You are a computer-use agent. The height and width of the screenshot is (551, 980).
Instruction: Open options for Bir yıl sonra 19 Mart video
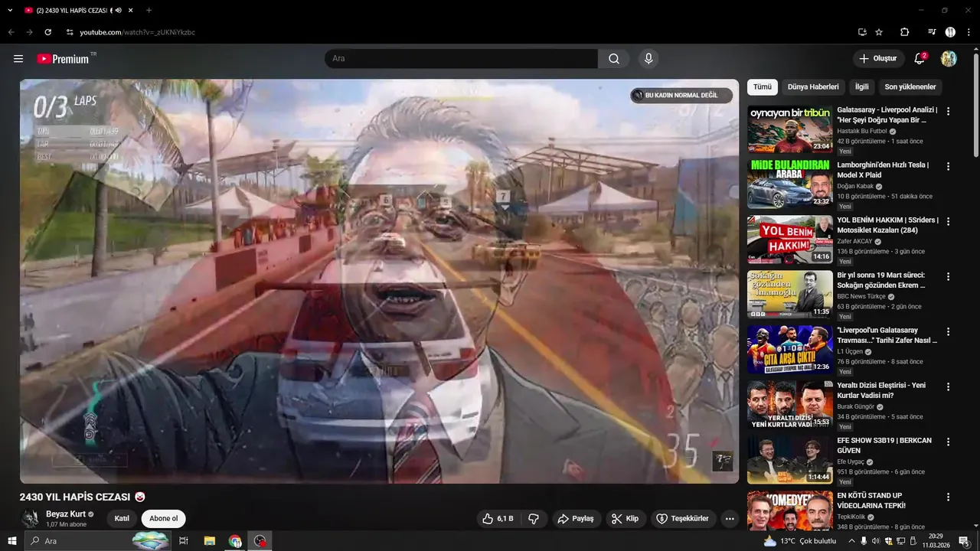(x=949, y=276)
